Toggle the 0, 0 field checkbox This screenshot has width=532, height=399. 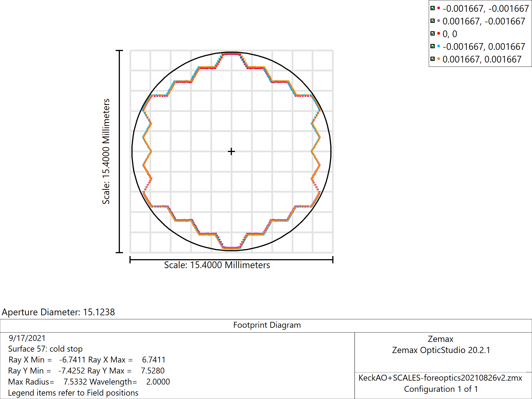coord(432,34)
